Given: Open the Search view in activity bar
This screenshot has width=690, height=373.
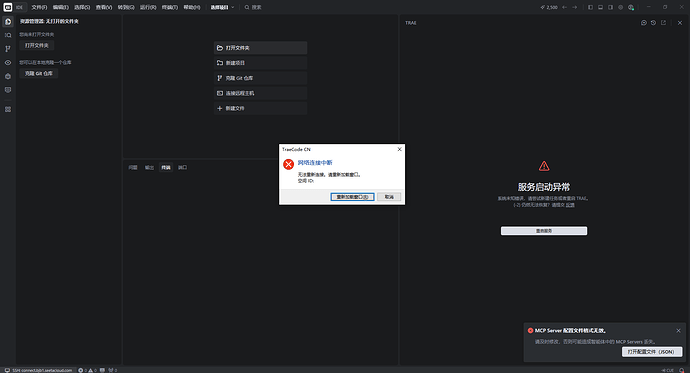Looking at the screenshot, I should pyautogui.click(x=8, y=35).
